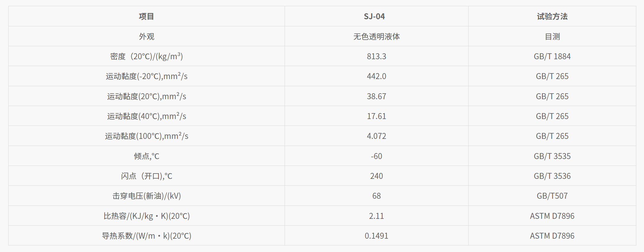Click the GB/T 3535 cell

pos(552,156)
